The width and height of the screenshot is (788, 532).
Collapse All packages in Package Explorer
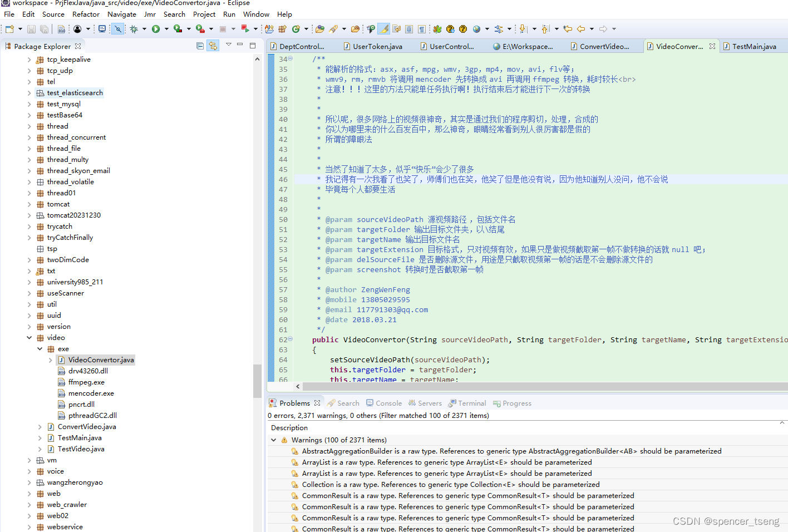click(200, 46)
